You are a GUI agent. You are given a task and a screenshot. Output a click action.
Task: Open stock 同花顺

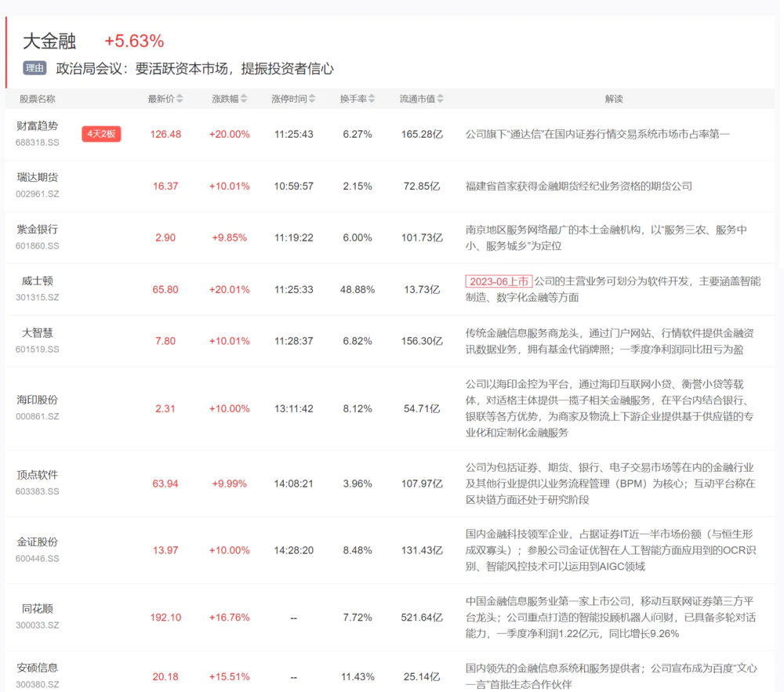click(37, 609)
